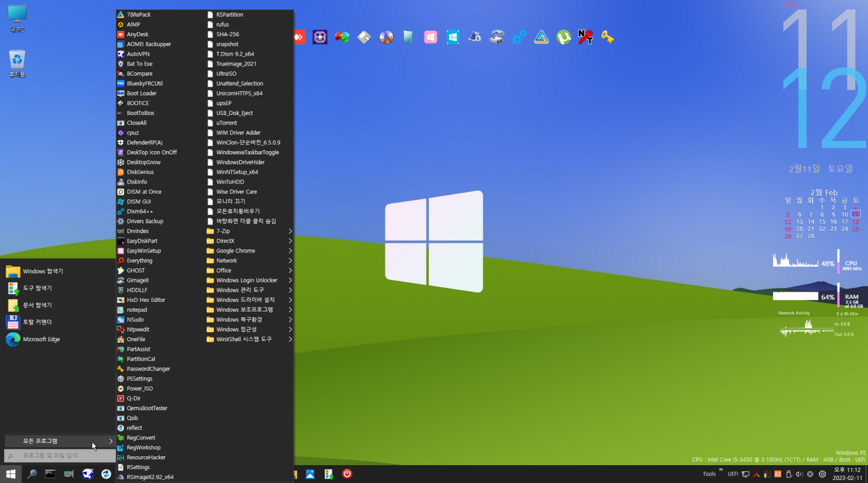Viewport: 868px width, 483px height.
Task: Open the gold key icon in dock
Action: 607,37
